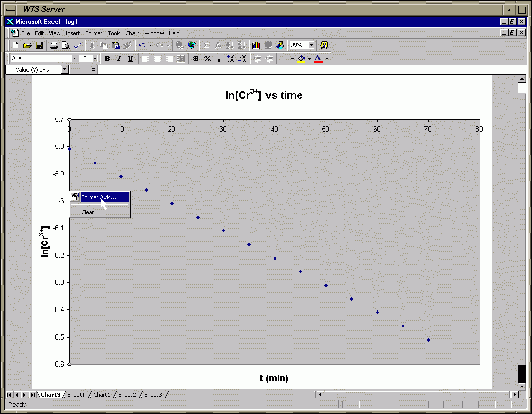Click the Print icon

[54, 45]
